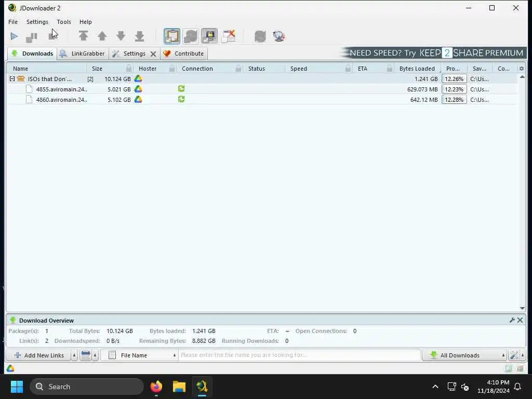Open the File menu
Viewport: 532px width, 399px height.
pyautogui.click(x=13, y=22)
